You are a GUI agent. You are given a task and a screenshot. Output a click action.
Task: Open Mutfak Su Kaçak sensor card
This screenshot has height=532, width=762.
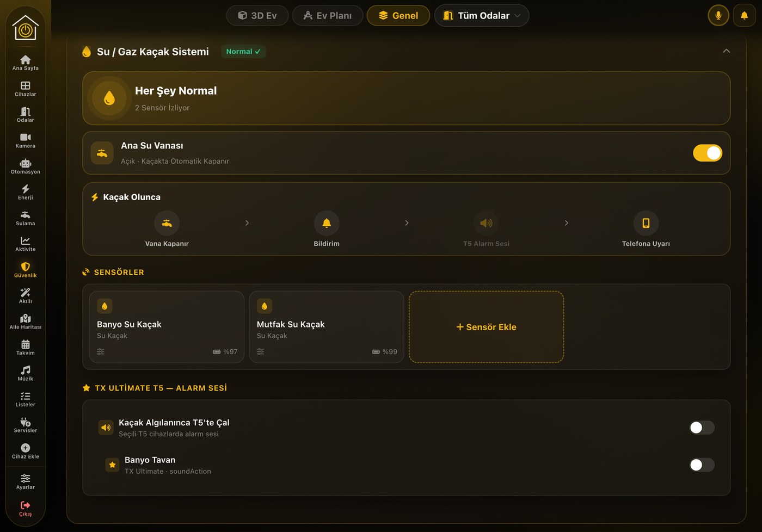(327, 327)
